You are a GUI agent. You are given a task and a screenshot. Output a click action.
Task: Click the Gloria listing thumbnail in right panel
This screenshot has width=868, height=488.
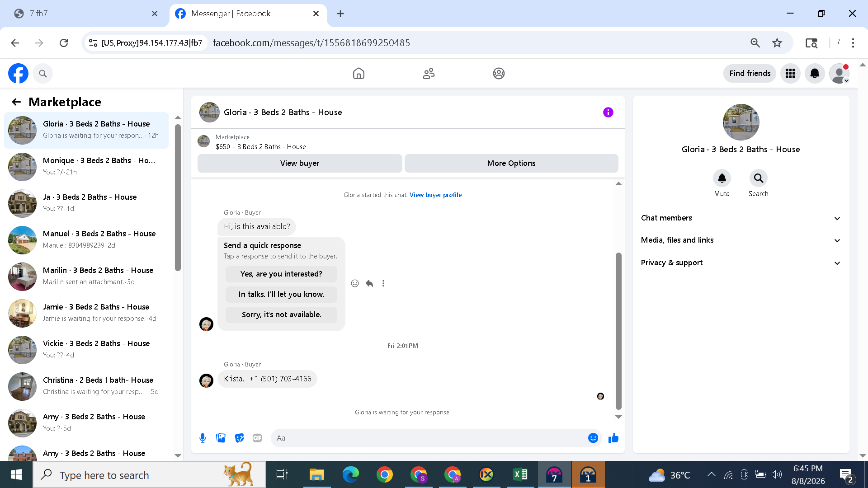[741, 122]
